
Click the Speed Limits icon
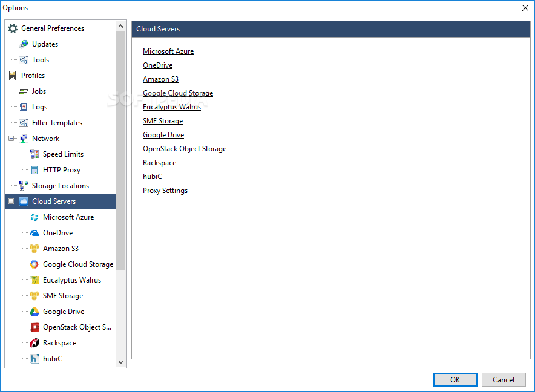(34, 154)
